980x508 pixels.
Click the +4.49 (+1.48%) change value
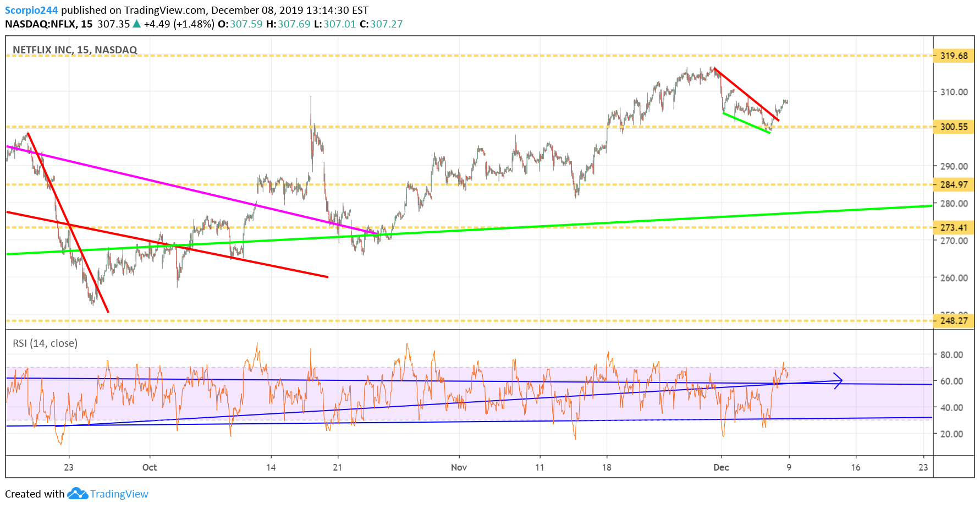pos(179,24)
